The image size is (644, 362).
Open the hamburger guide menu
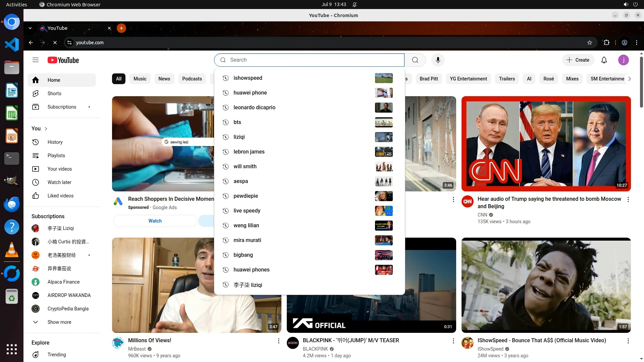tap(36, 60)
